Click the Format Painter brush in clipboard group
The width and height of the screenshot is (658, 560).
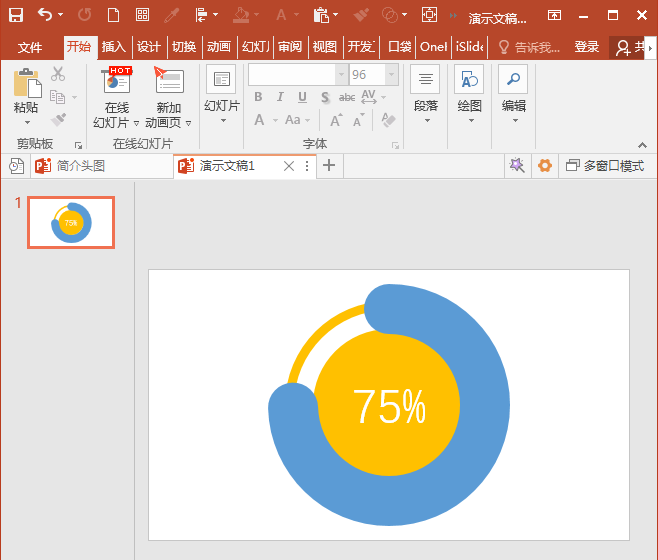(x=58, y=119)
